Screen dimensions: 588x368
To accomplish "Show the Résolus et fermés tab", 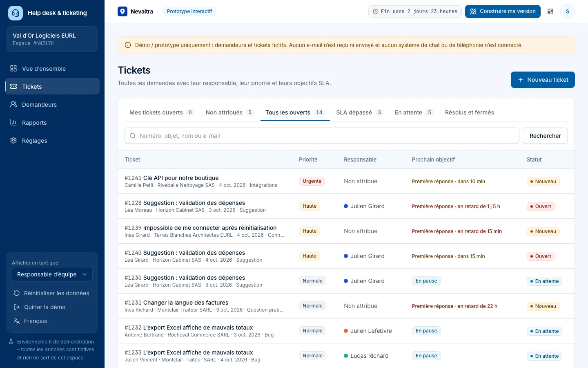I will (470, 112).
